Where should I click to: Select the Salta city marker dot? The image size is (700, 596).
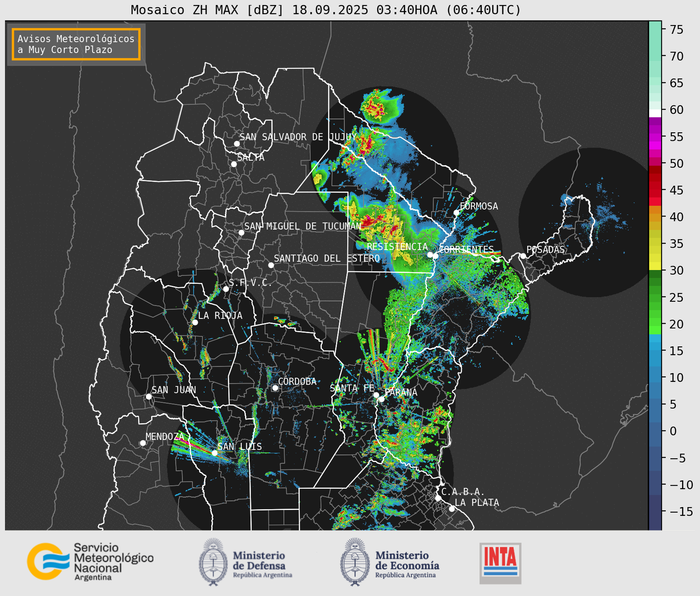[x=234, y=164]
